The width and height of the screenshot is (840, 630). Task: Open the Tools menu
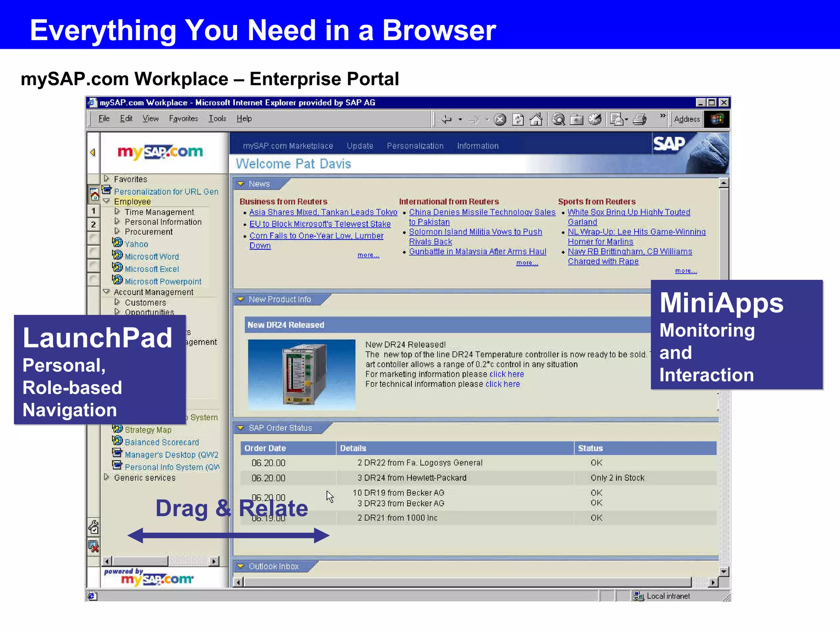click(x=217, y=119)
